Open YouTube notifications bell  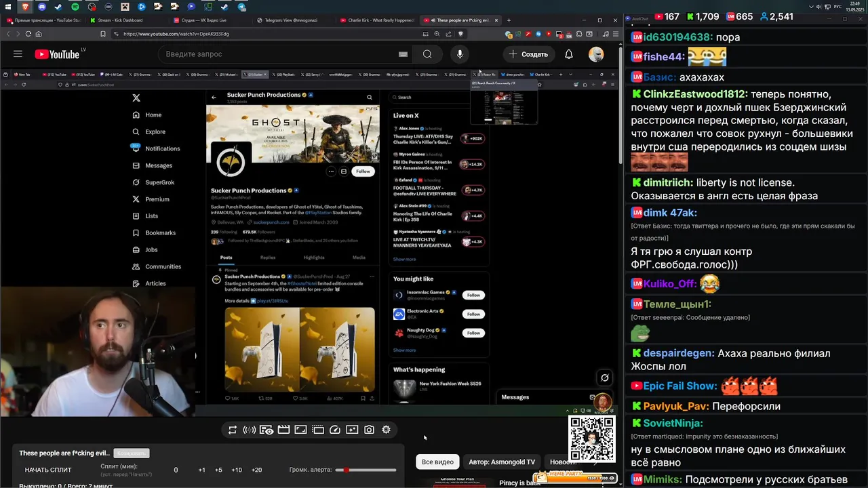pyautogui.click(x=569, y=54)
